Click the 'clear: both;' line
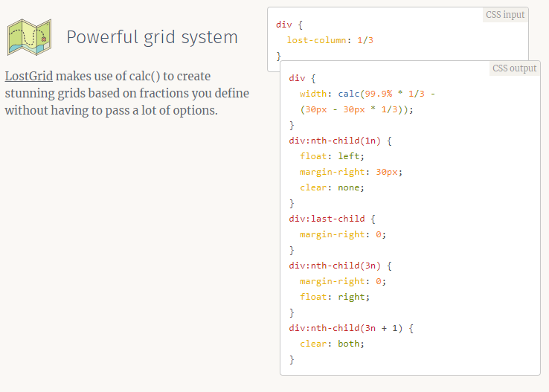This screenshot has width=549, height=392. click(332, 344)
